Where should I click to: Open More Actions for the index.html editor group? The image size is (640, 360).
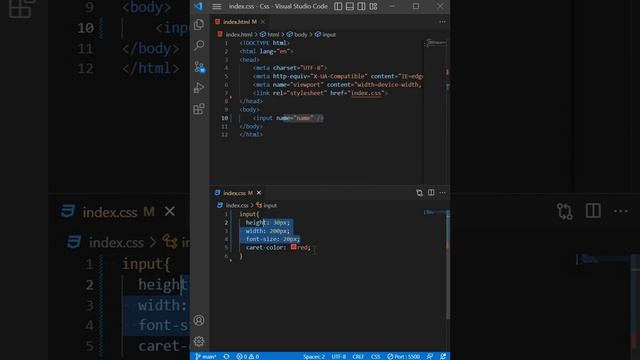coord(442,22)
